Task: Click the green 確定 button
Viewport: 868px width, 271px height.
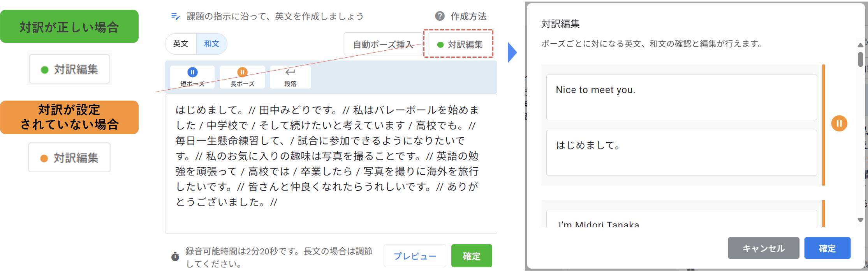Action: (472, 256)
